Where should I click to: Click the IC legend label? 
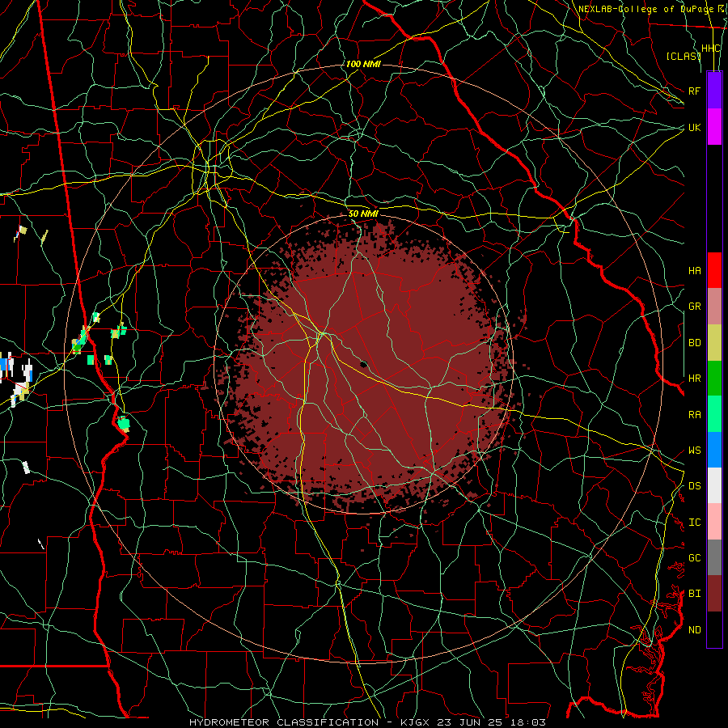pos(694,523)
